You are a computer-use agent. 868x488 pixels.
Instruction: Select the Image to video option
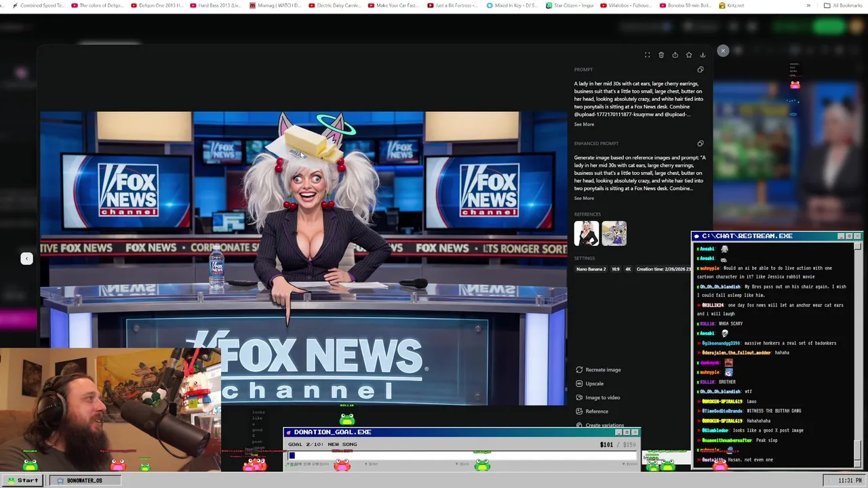tap(597, 397)
